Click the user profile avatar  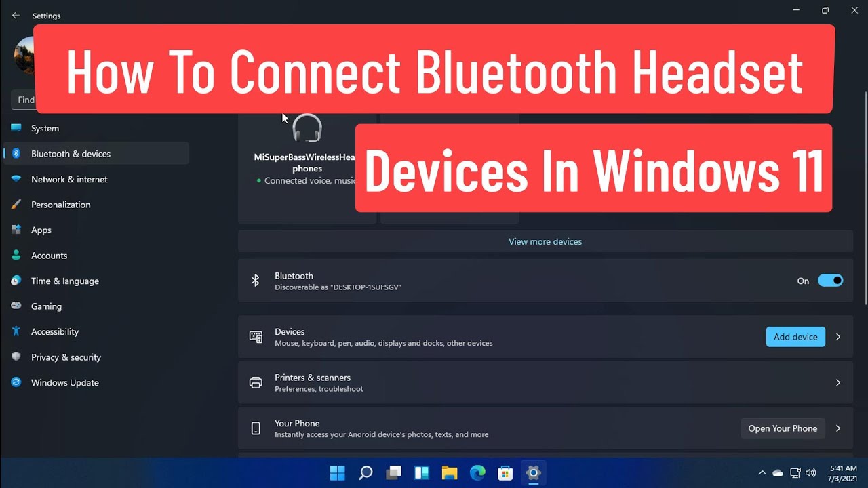coord(24,56)
